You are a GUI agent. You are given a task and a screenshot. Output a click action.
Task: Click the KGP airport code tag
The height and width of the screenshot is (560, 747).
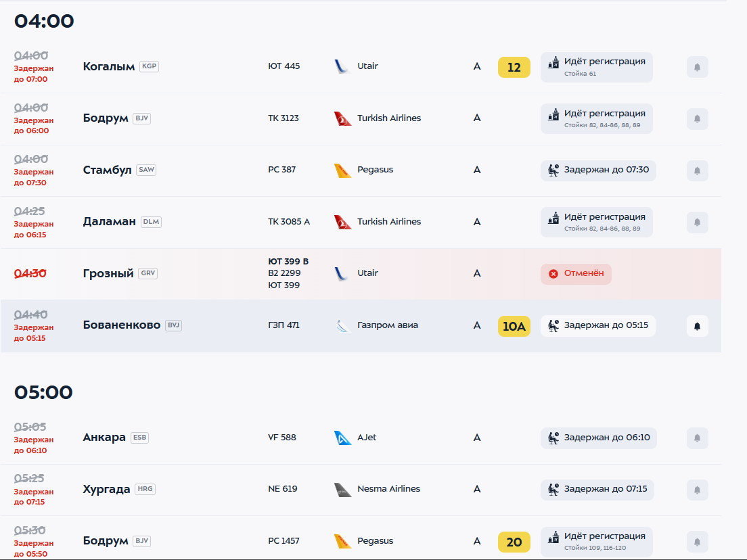(149, 66)
